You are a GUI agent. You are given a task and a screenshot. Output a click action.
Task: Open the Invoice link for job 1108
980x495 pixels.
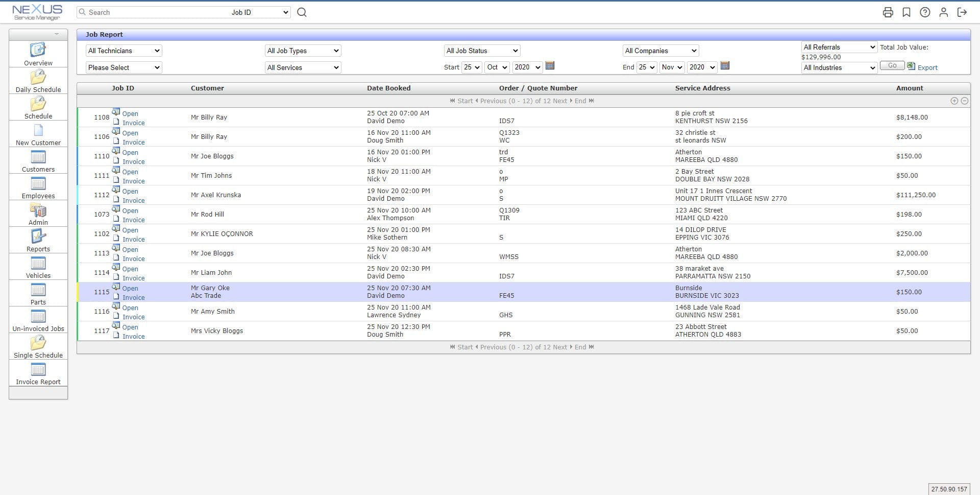133,123
